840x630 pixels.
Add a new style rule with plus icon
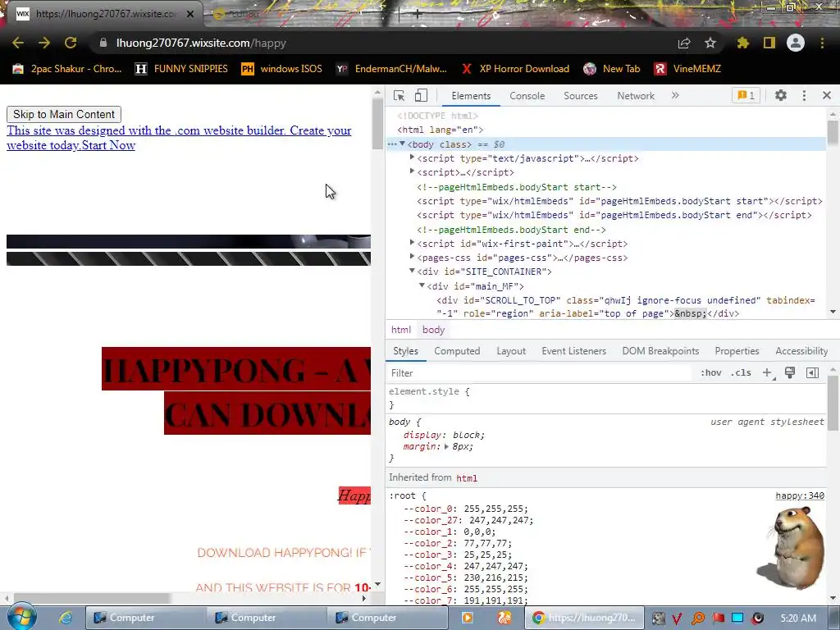tap(767, 373)
